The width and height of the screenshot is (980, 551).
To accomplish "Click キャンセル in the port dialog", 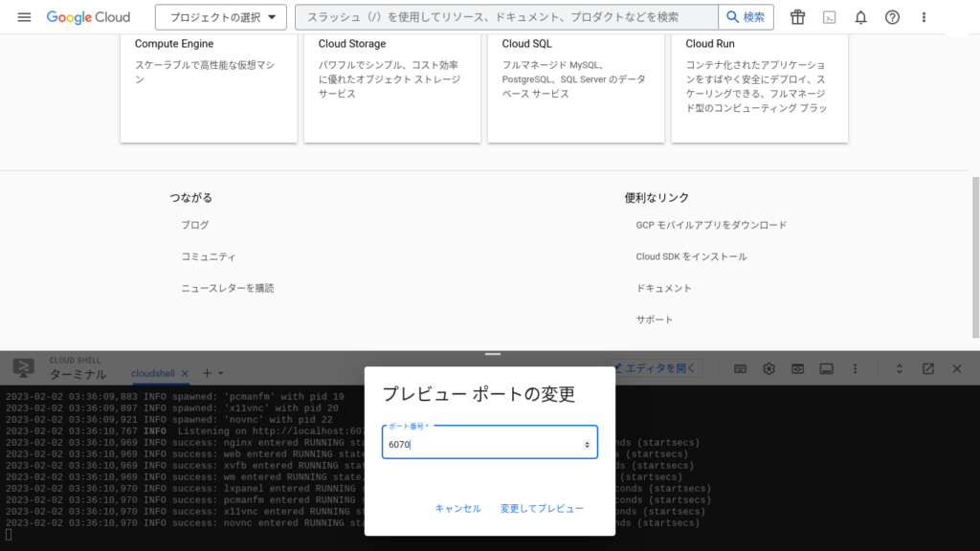I will click(457, 509).
